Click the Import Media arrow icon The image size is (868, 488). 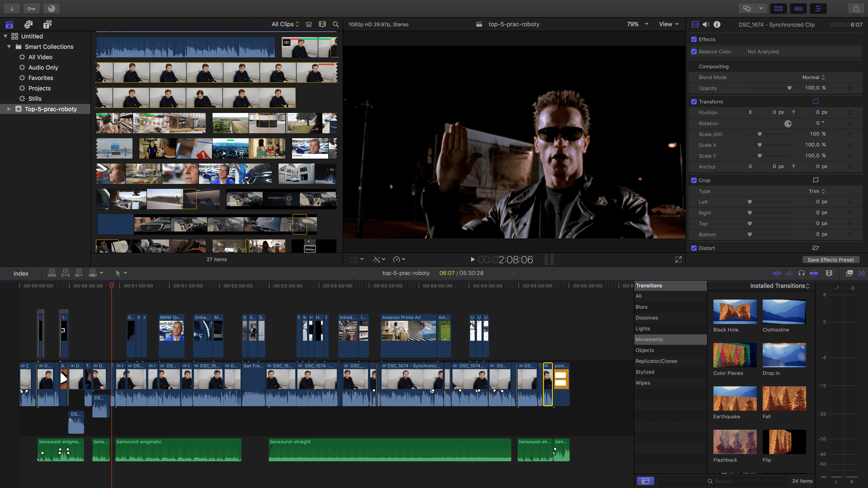(12, 8)
